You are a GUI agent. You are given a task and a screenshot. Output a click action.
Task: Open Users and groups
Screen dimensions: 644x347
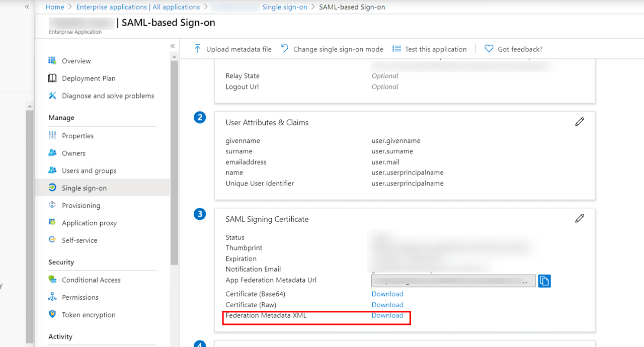89,170
